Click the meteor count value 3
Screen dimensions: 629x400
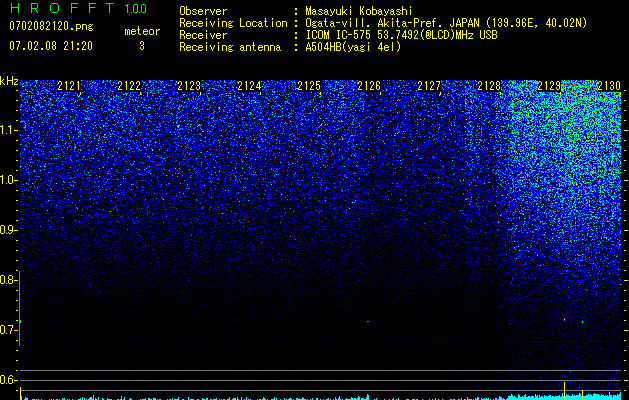pyautogui.click(x=142, y=46)
